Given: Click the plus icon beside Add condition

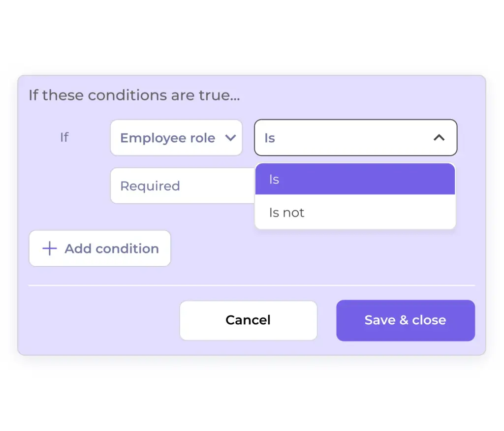Looking at the screenshot, I should [x=49, y=248].
